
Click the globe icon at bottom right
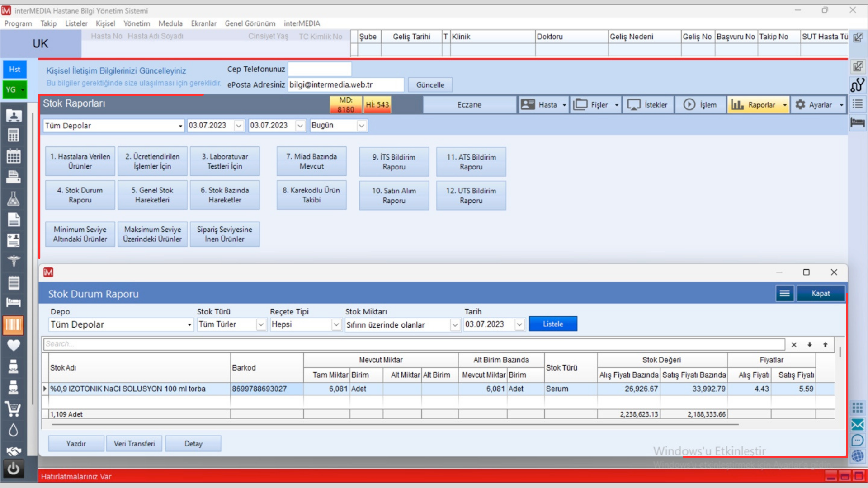(x=858, y=456)
